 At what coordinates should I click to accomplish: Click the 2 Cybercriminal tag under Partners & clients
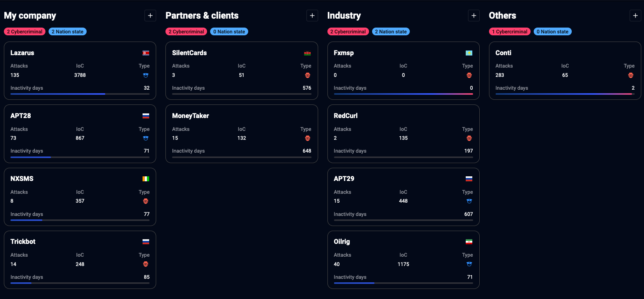coord(186,32)
